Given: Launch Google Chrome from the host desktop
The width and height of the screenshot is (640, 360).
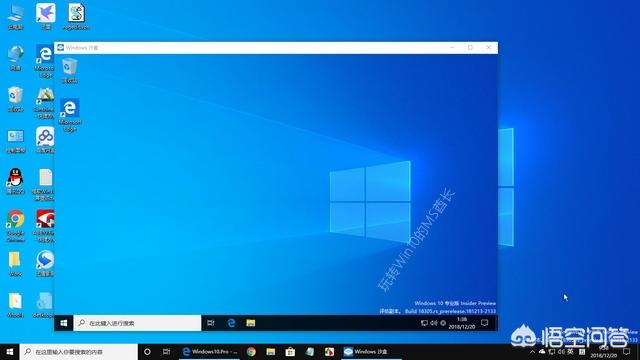Looking at the screenshot, I should 16,226.
